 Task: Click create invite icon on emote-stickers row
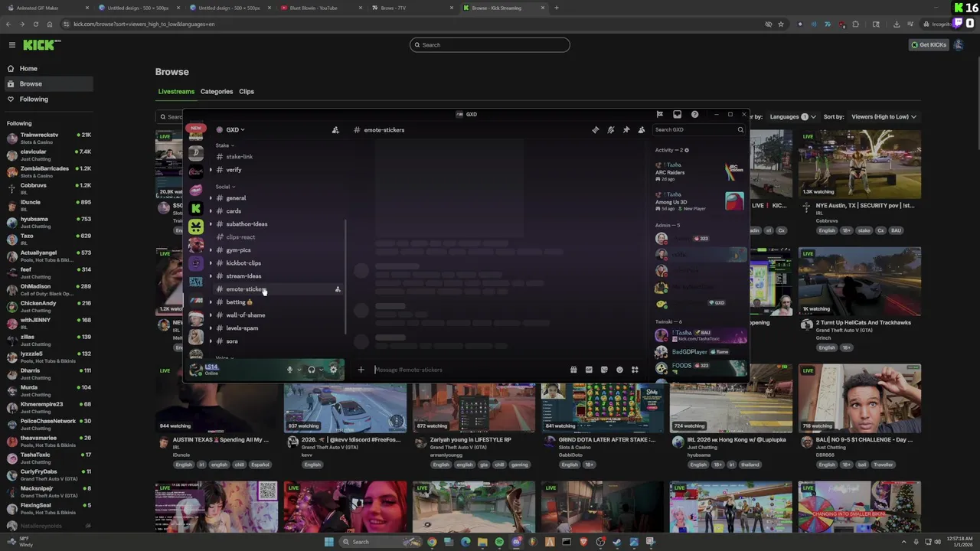click(338, 289)
